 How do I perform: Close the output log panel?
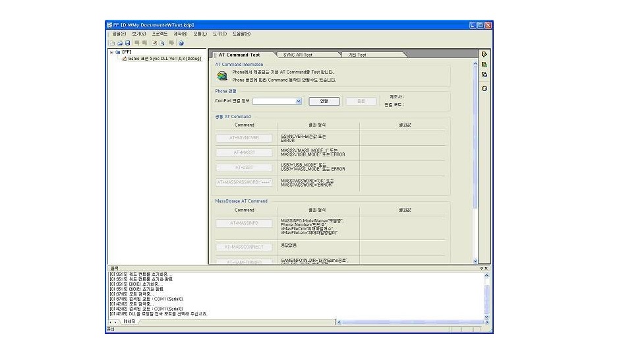(x=486, y=269)
